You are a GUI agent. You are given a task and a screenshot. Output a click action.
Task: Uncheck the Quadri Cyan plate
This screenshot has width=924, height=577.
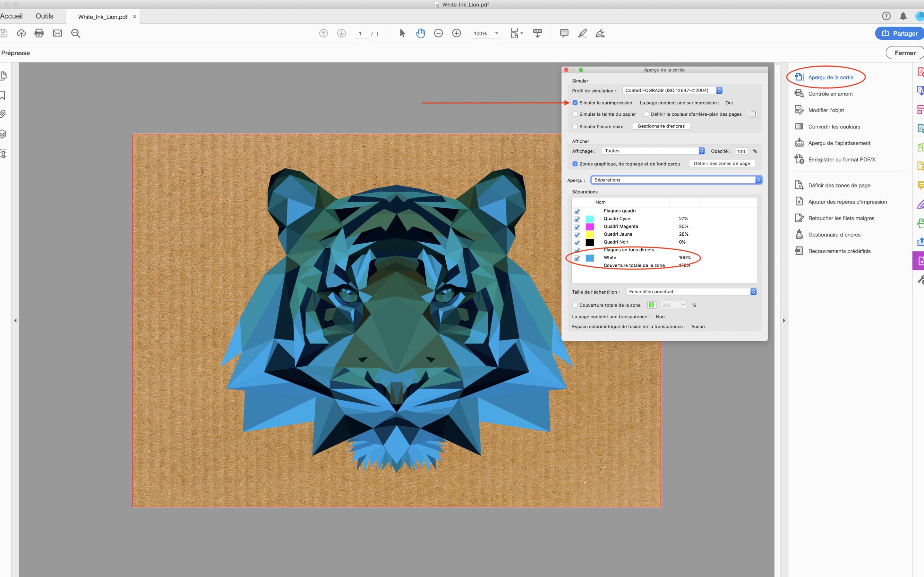point(577,219)
